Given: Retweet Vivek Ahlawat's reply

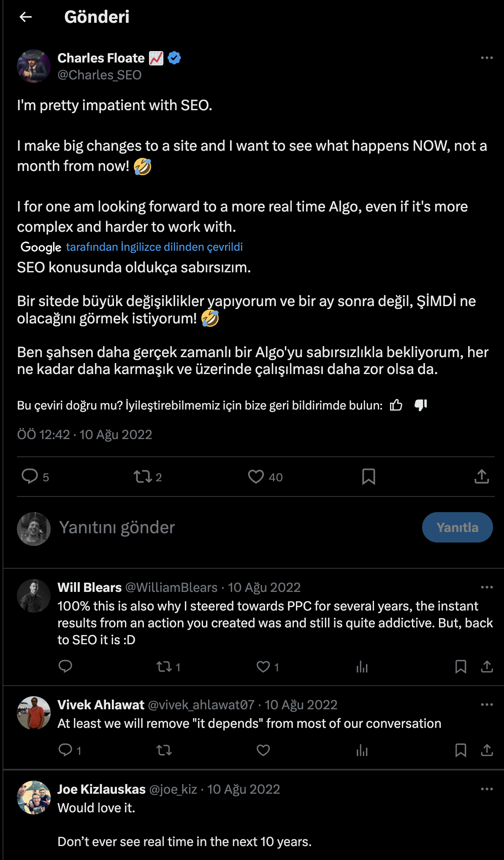Looking at the screenshot, I should [165, 750].
